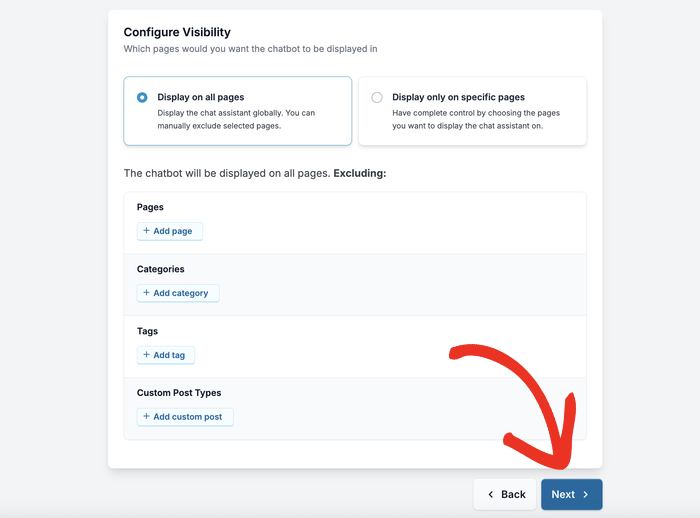Image resolution: width=700 pixels, height=518 pixels.
Task: Click the plus icon on Add custom post
Action: point(147,417)
